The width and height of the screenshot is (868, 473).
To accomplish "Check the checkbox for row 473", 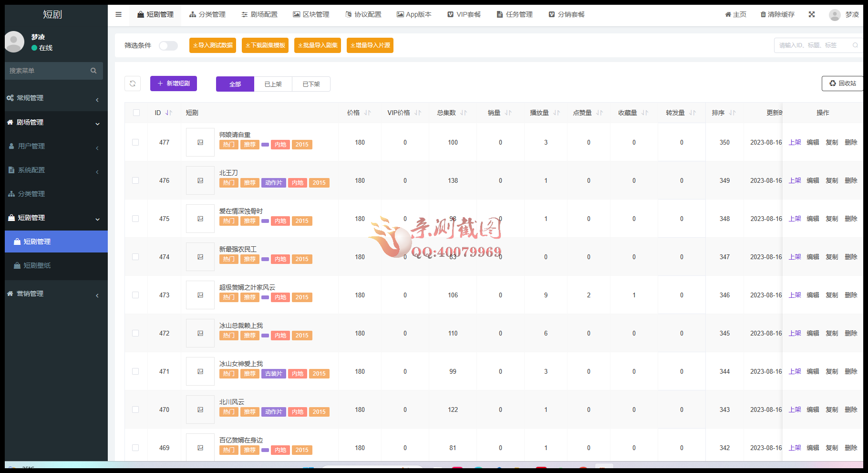I will tap(135, 295).
